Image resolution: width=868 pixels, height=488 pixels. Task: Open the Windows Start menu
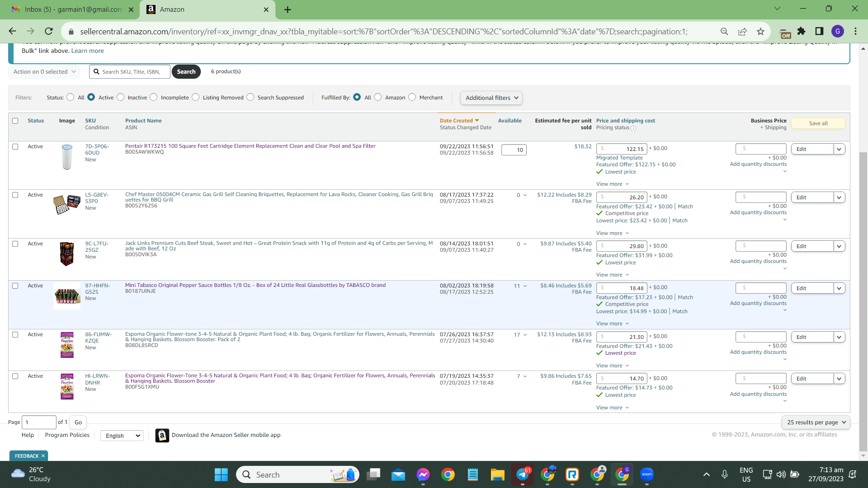(x=221, y=475)
